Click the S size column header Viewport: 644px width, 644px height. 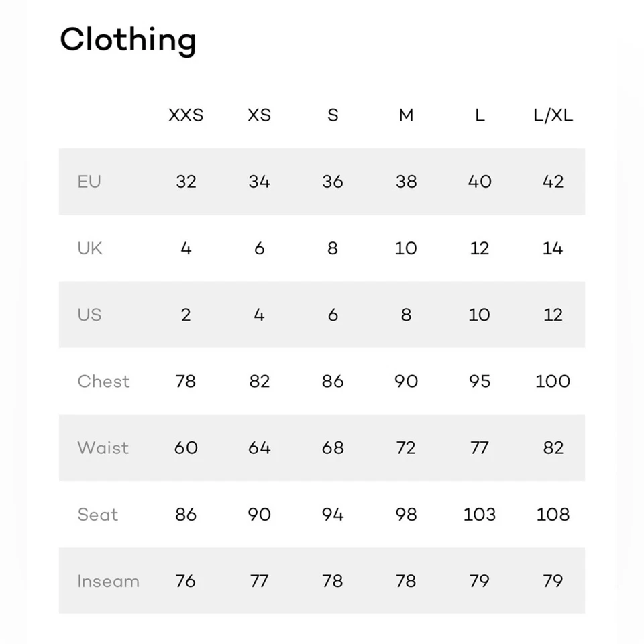coord(333,115)
